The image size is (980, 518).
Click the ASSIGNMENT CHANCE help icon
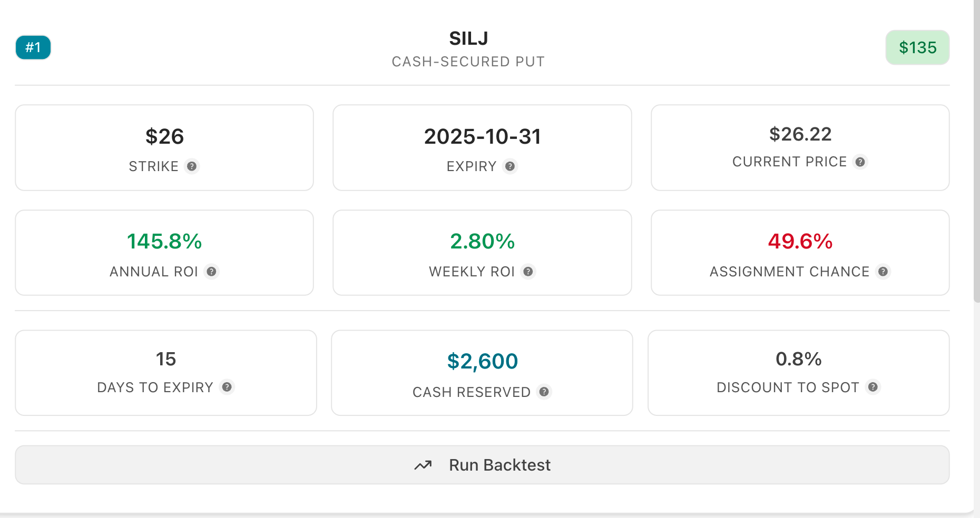tap(883, 272)
